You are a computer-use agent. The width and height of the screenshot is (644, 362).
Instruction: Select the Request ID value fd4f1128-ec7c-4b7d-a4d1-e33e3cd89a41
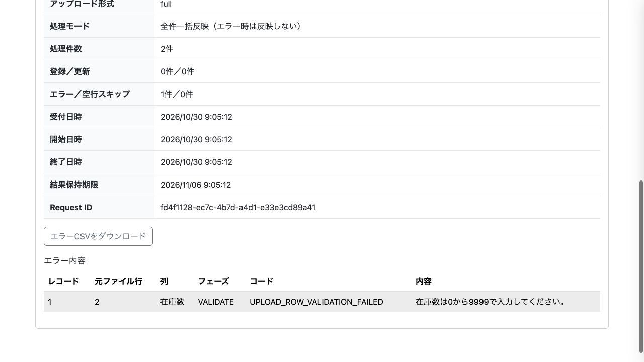[x=238, y=207]
